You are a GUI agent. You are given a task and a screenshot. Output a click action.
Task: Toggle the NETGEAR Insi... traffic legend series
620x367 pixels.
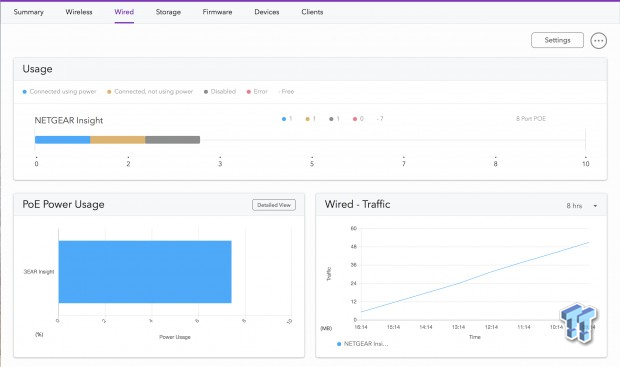pyautogui.click(x=363, y=344)
